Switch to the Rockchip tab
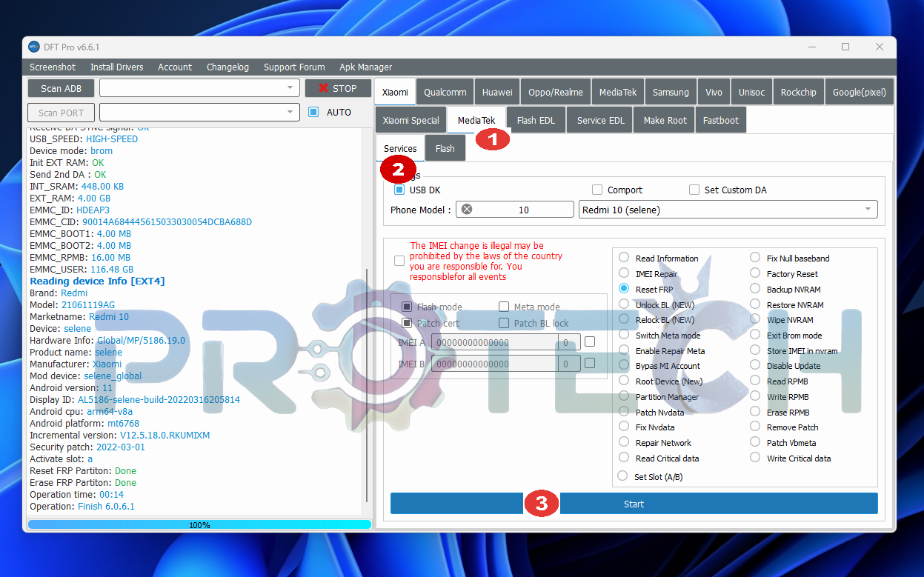The width and height of the screenshot is (924, 577). pyautogui.click(x=799, y=92)
